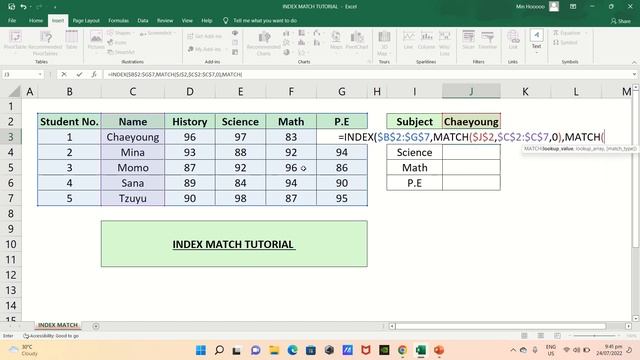640x360 pixels.
Task: Click the PivotTable icon
Action: point(15,40)
